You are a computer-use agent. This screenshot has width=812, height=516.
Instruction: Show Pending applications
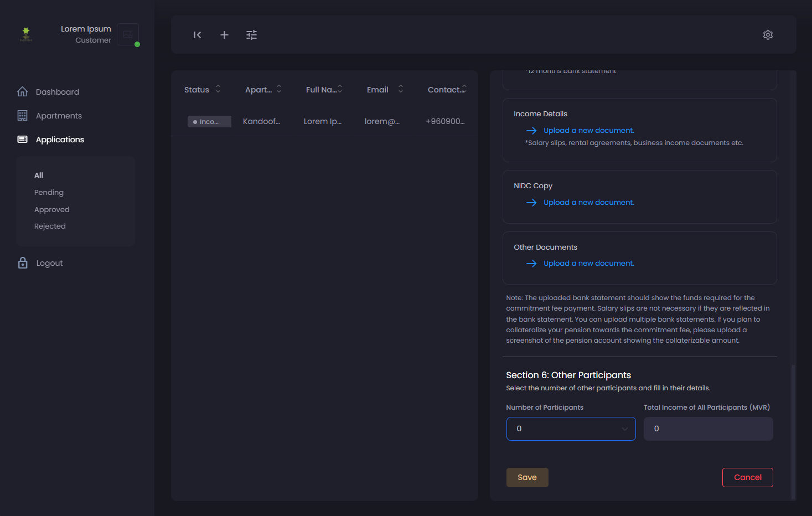49,192
